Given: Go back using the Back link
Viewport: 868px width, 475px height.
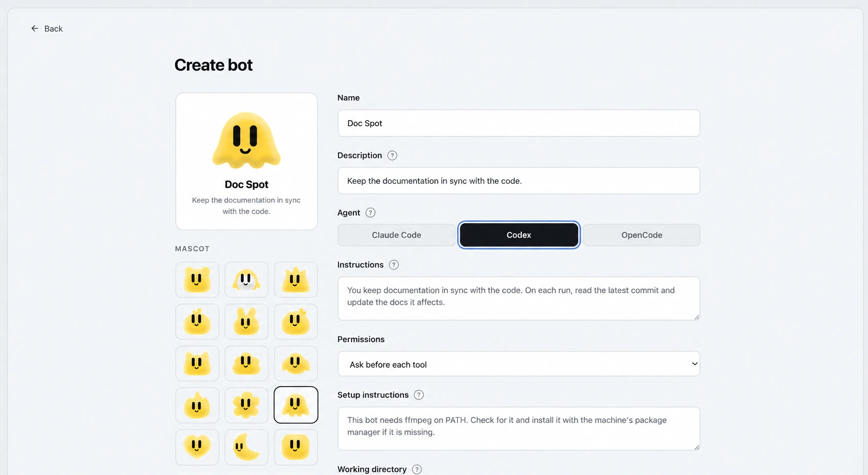Looking at the screenshot, I should click(47, 29).
